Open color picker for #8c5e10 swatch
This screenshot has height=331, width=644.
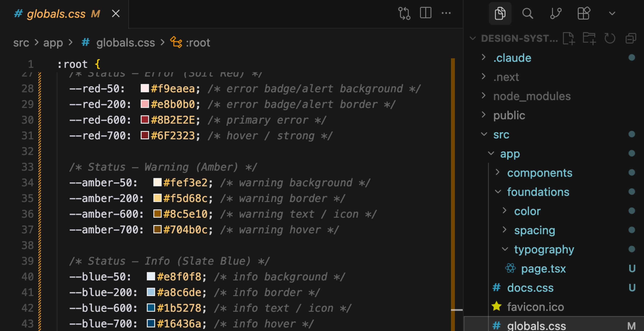tap(157, 214)
